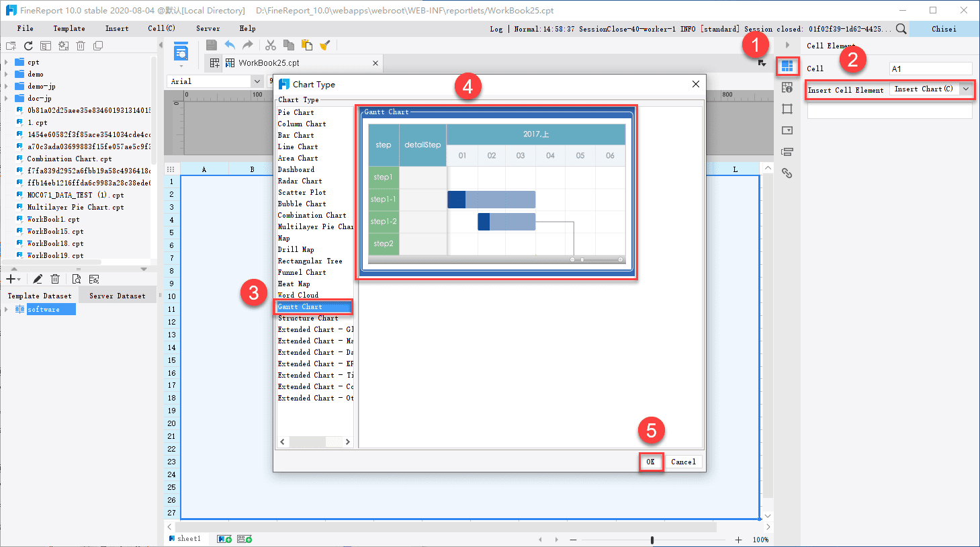This screenshot has height=547, width=980.
Task: Open the Insert Chart(C) dropdown
Action: (965, 88)
